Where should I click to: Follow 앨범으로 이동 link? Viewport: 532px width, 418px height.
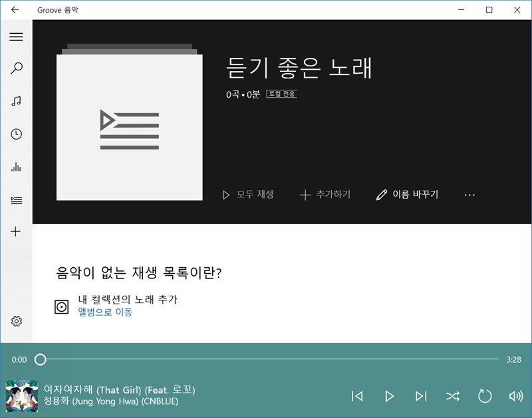pos(105,312)
